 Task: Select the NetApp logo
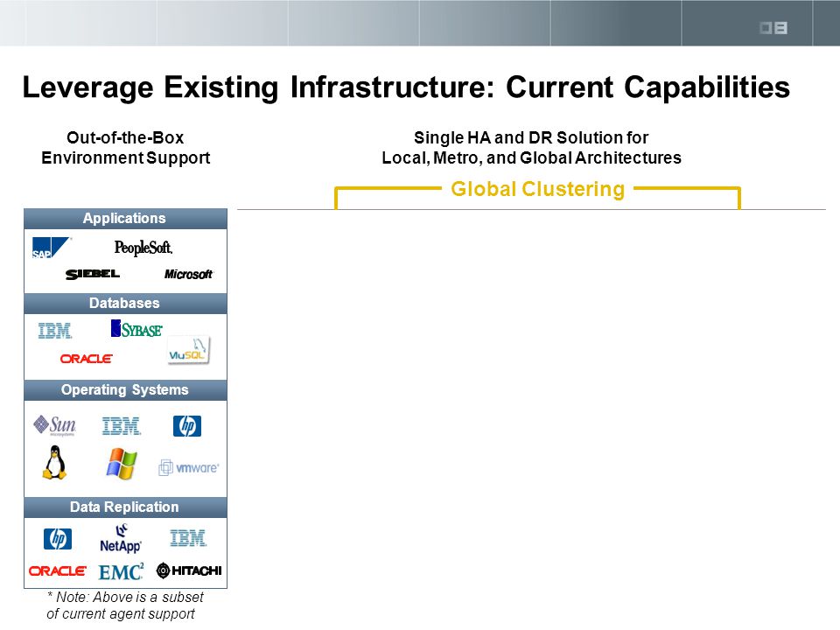[121, 538]
